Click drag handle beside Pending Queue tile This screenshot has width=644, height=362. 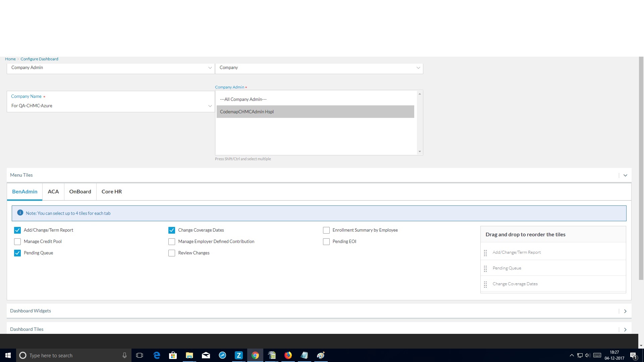tap(485, 269)
